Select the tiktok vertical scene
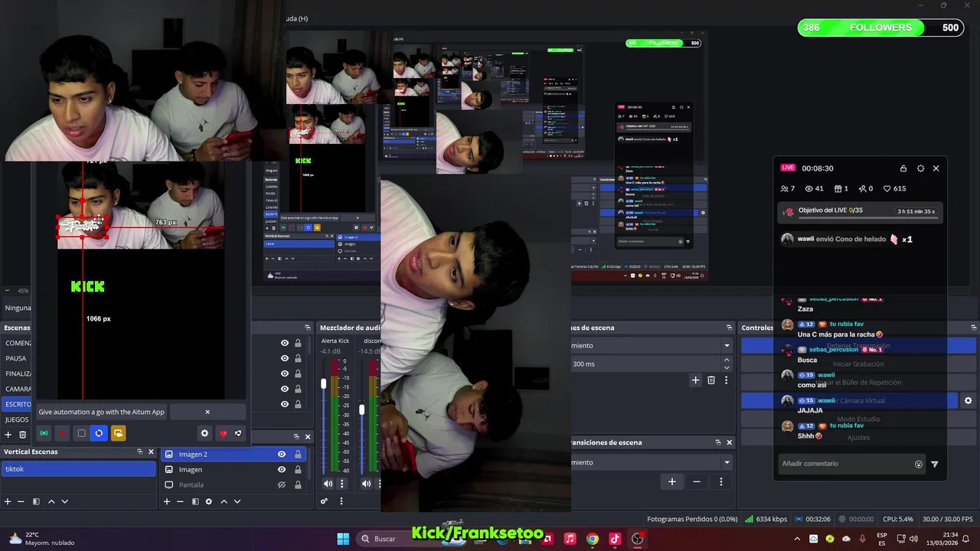Viewport: 980px width, 551px height. pyautogui.click(x=78, y=469)
